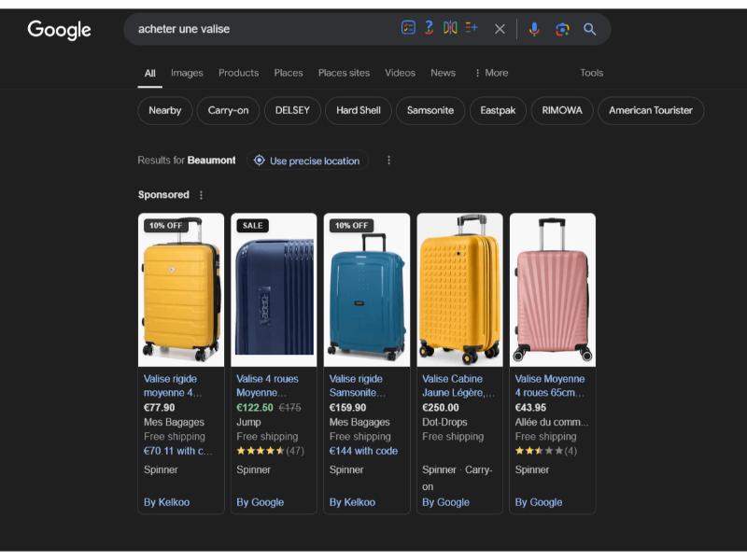
Task: Click the magnifying glass search button
Action: (590, 29)
